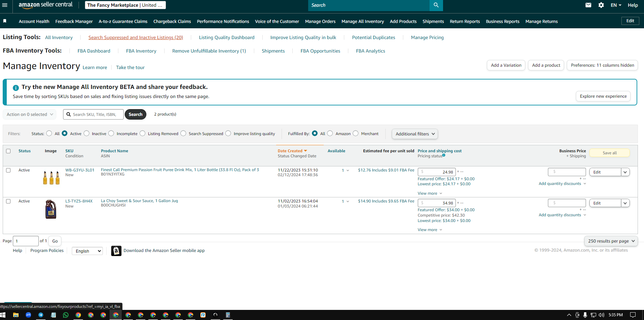Show hidden system tray icons
The height and width of the screenshot is (320, 644).
pyautogui.click(x=569, y=315)
